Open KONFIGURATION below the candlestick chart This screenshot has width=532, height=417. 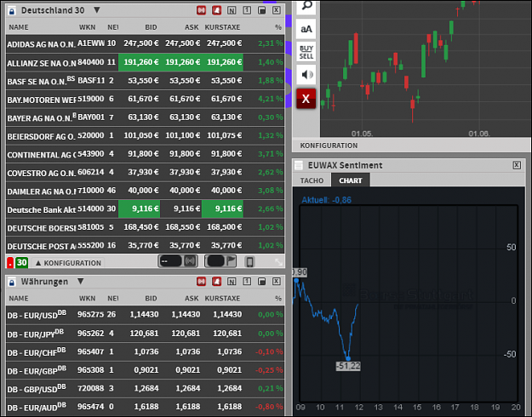pyautogui.click(x=329, y=146)
